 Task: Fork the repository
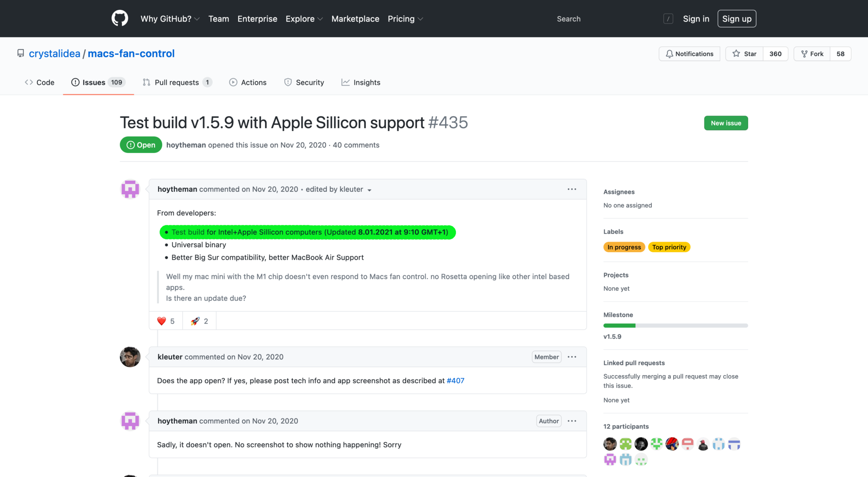pos(812,54)
